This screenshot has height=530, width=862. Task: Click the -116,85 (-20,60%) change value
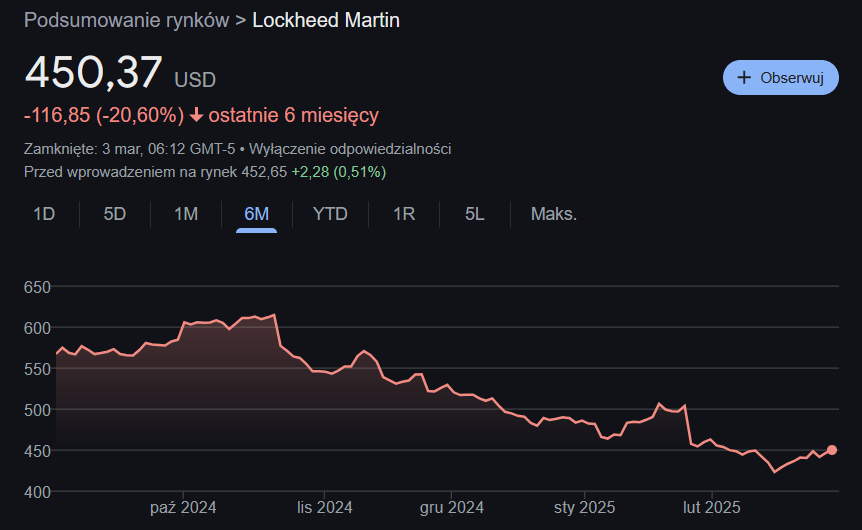(x=104, y=115)
